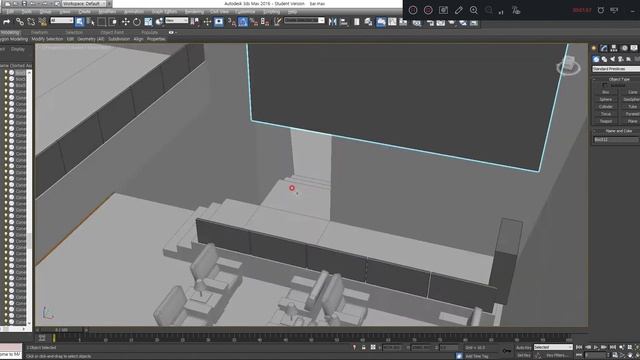Activate the Select and Move tool
This screenshot has width=640, height=360.
click(125, 22)
